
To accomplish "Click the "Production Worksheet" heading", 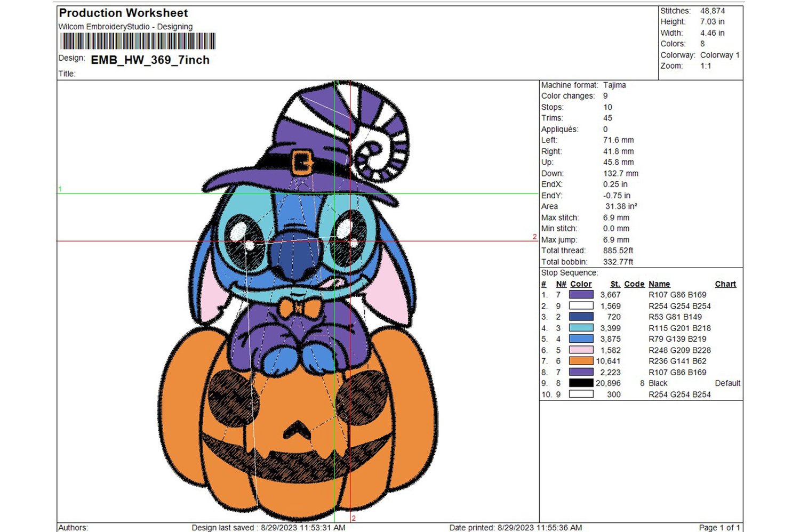I will click(123, 13).
